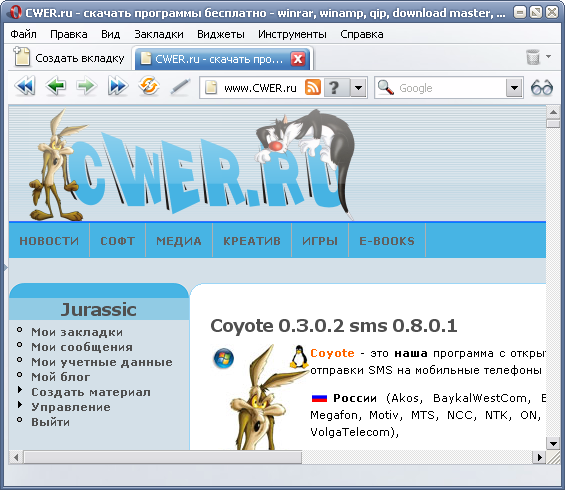565x490 pixels.
Task: Click Выйти to log out
Action: click(x=50, y=422)
